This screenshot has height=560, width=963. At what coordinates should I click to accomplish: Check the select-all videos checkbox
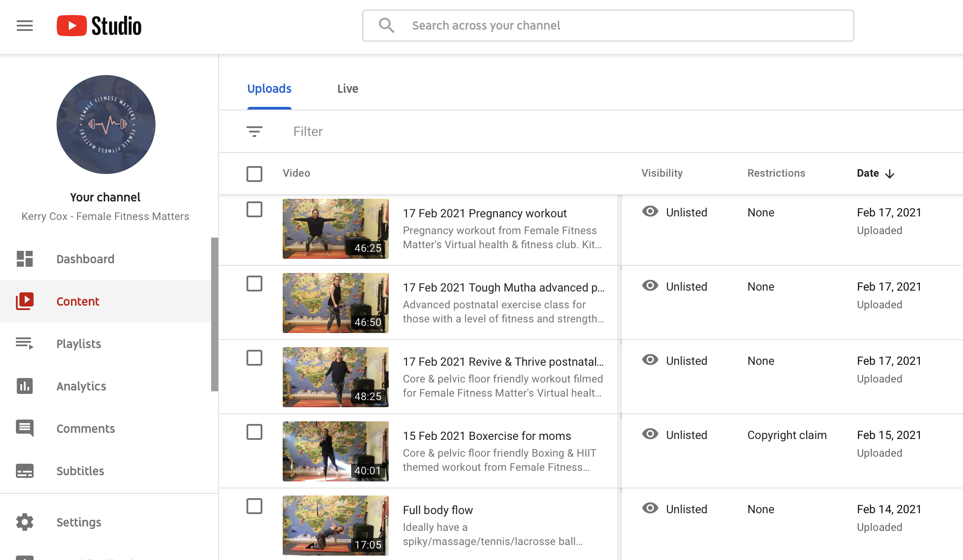[254, 174]
